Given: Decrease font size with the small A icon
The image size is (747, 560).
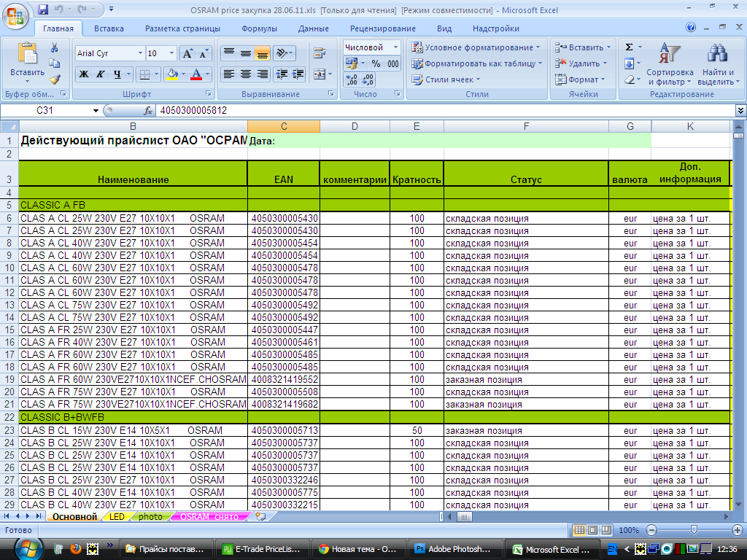Looking at the screenshot, I should 204,53.
